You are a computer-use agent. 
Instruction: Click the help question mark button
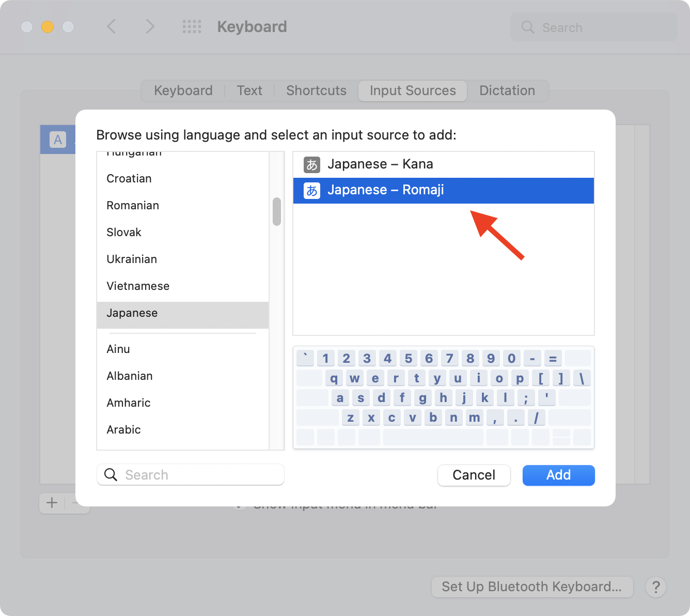[656, 587]
